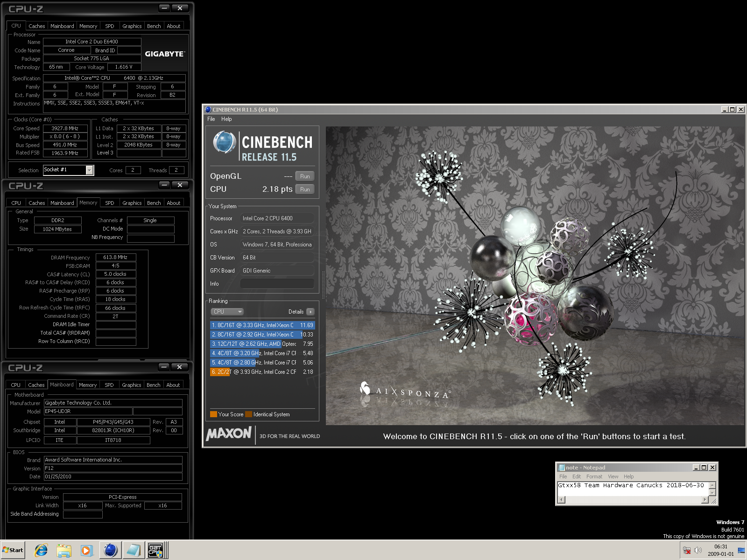Select ranking row 2 scoring 10.33

tap(262, 335)
